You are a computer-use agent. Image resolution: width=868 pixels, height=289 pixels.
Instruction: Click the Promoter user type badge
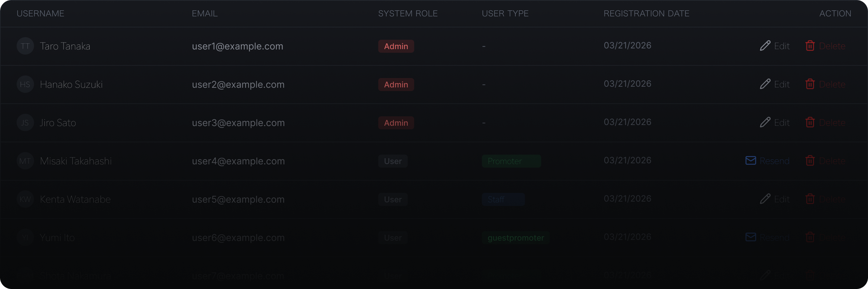point(511,161)
